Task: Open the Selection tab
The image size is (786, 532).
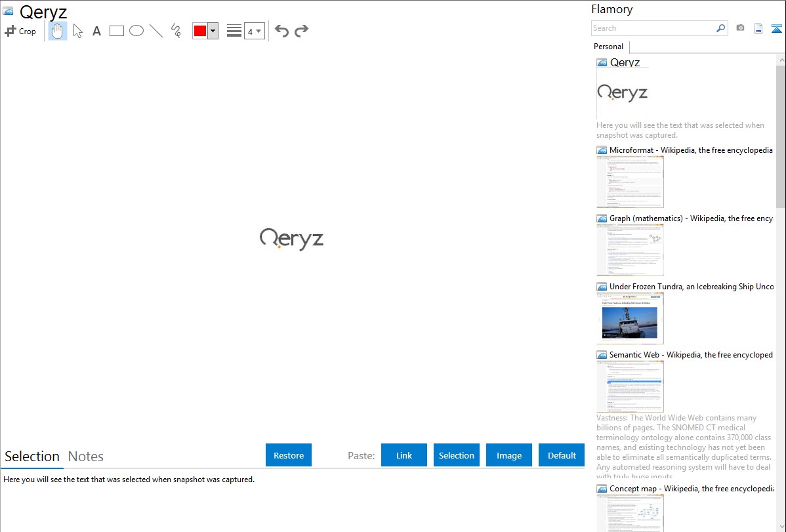Action: (x=32, y=457)
